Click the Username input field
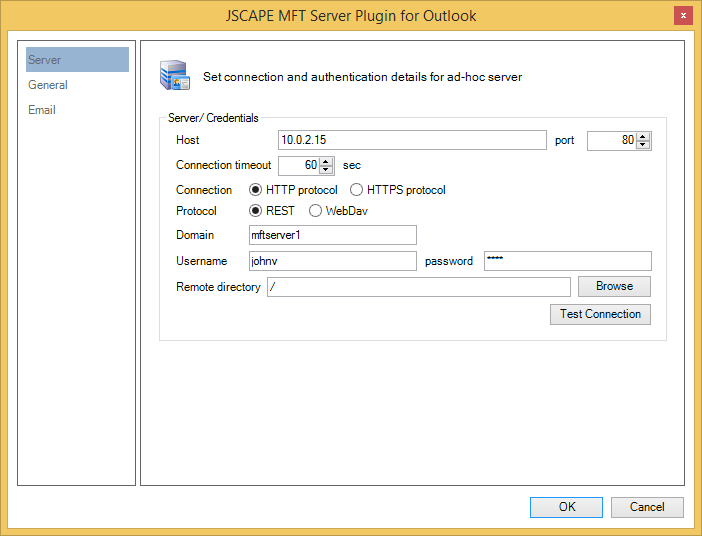The width and height of the screenshot is (702, 536). (x=333, y=261)
